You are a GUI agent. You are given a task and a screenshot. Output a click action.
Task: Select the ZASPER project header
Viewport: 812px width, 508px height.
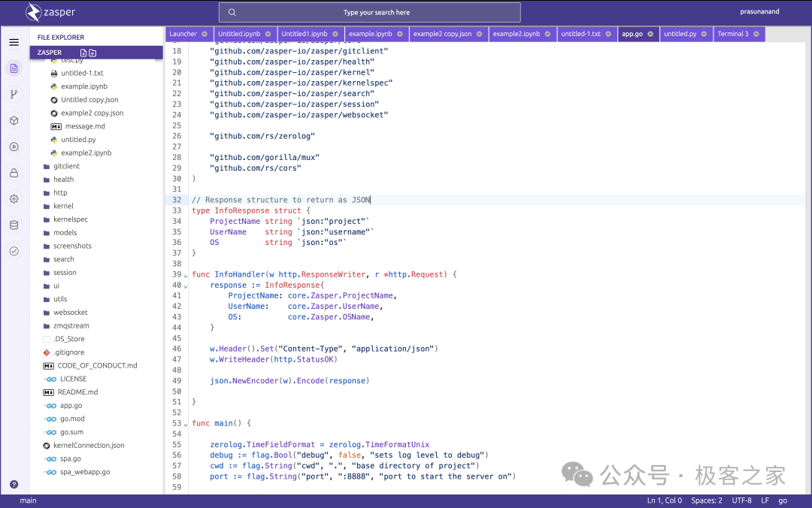[x=96, y=53]
